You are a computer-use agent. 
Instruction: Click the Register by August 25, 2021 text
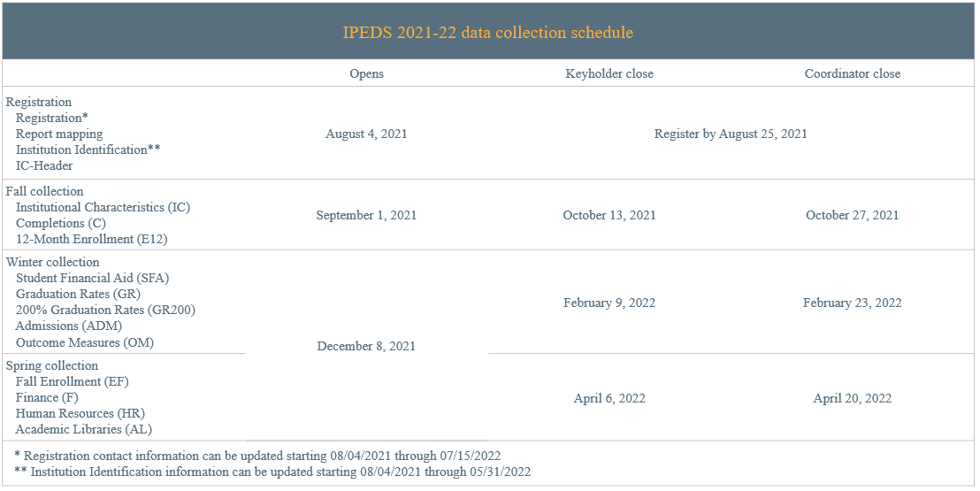pyautogui.click(x=731, y=134)
